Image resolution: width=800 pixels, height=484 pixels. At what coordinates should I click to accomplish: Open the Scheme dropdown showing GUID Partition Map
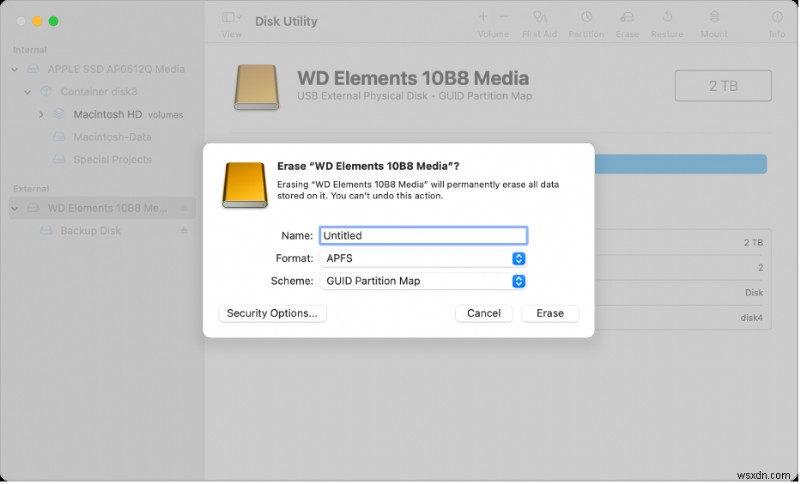point(423,281)
